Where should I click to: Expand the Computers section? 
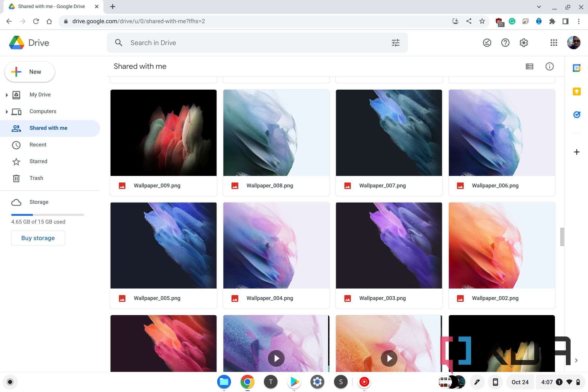(x=7, y=112)
